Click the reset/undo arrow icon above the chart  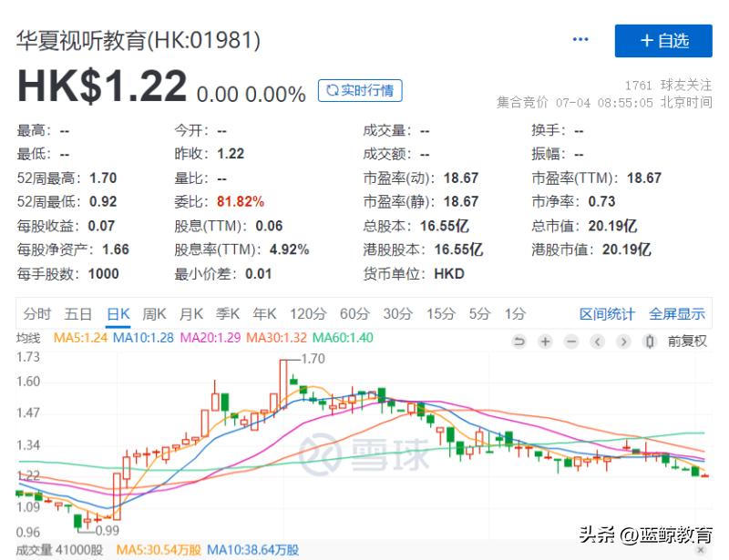[519, 341]
